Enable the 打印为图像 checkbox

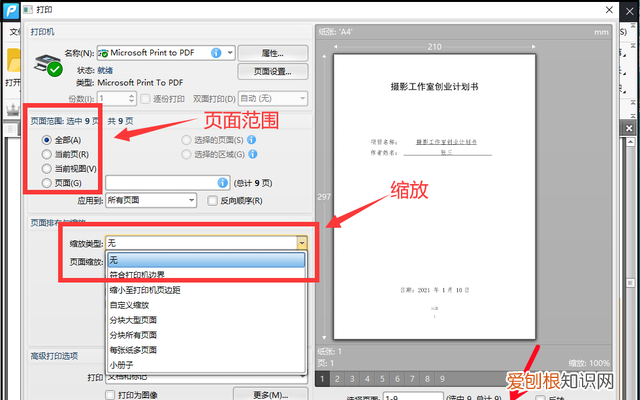[110, 395]
